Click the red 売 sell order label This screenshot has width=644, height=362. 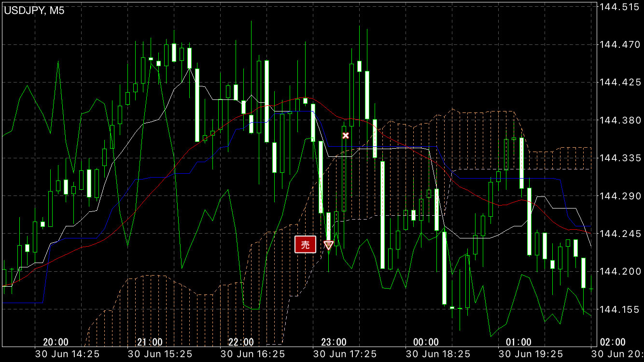(x=305, y=245)
